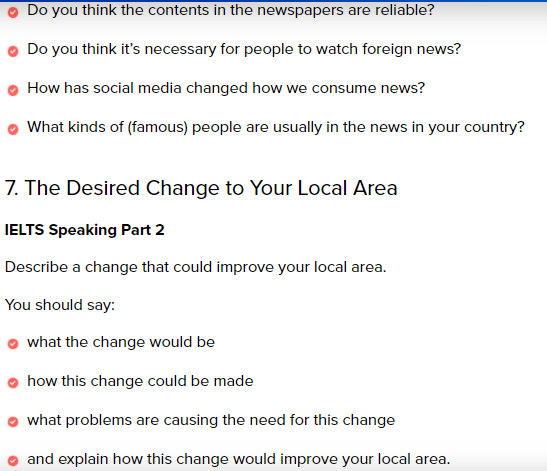Click the line 'what problems are causing the need for this change'
The image size is (547, 471).
[x=211, y=420]
